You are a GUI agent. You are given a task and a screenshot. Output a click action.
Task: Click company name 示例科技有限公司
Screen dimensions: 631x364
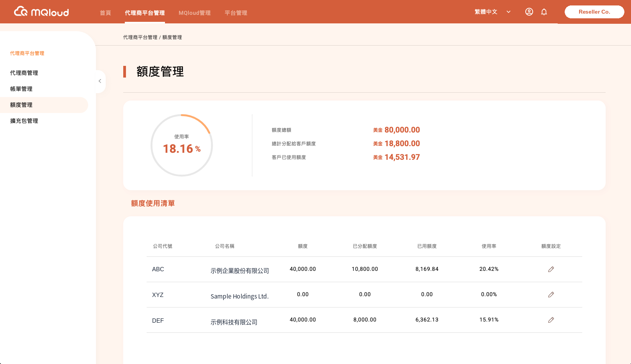234,322
